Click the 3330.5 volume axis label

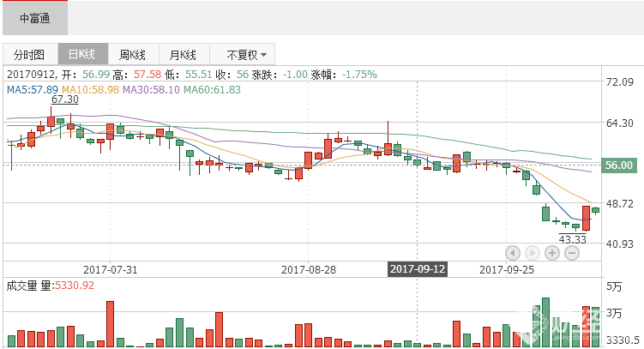click(x=623, y=340)
